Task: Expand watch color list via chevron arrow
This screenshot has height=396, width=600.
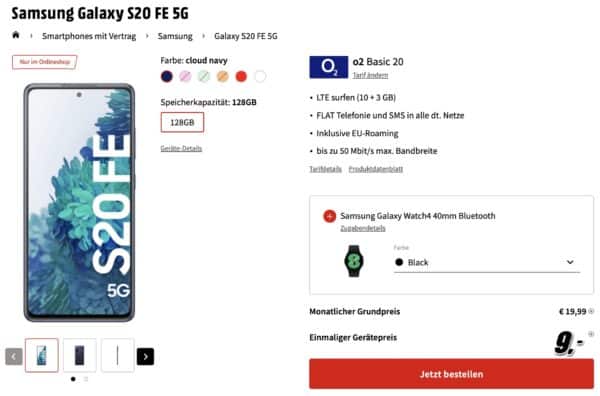Action: (x=570, y=262)
